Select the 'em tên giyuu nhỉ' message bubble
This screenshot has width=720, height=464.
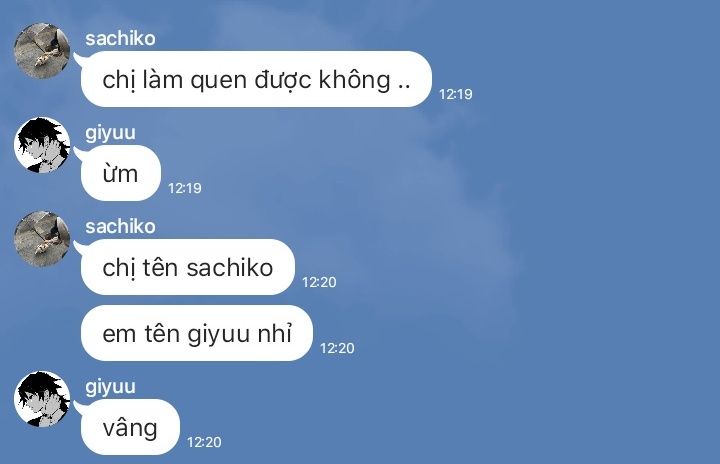pos(197,333)
